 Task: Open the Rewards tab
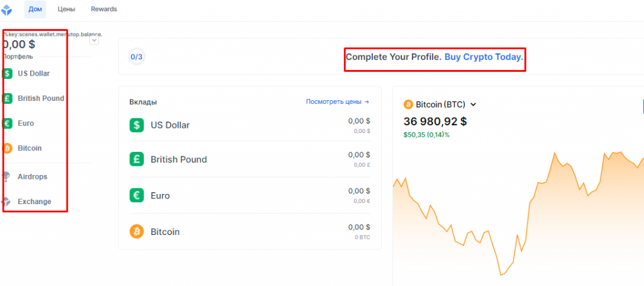pos(104,9)
